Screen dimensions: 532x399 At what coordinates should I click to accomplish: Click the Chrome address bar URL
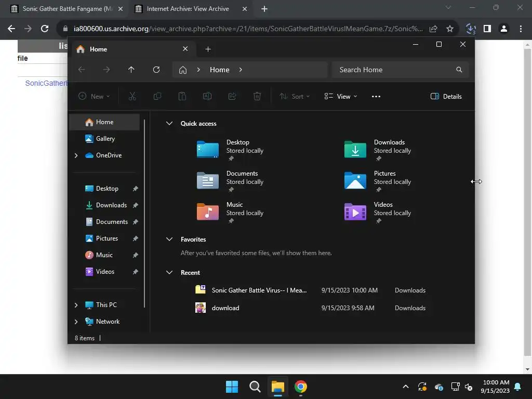pos(248,29)
